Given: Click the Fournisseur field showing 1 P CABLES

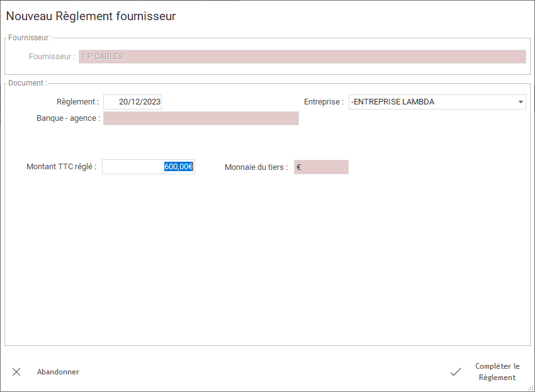Looking at the screenshot, I should [x=302, y=57].
